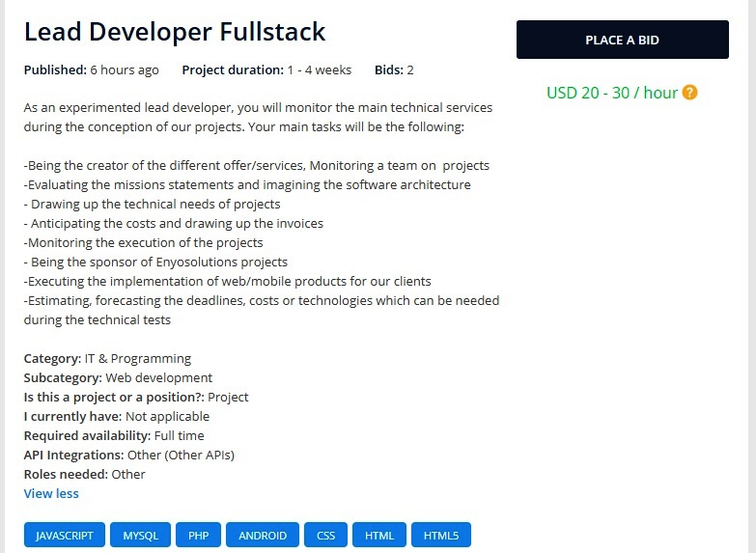The height and width of the screenshot is (553, 756).
Task: Click the Required availability Full time line
Action: coord(114,435)
